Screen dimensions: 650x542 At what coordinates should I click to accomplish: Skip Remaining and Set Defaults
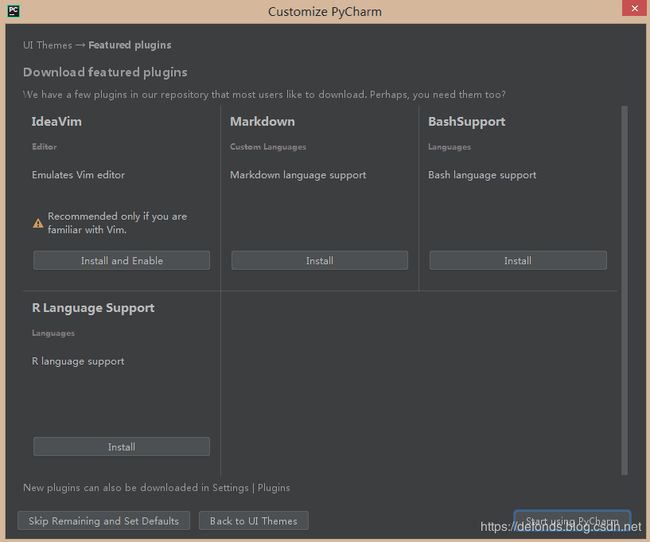(104, 521)
